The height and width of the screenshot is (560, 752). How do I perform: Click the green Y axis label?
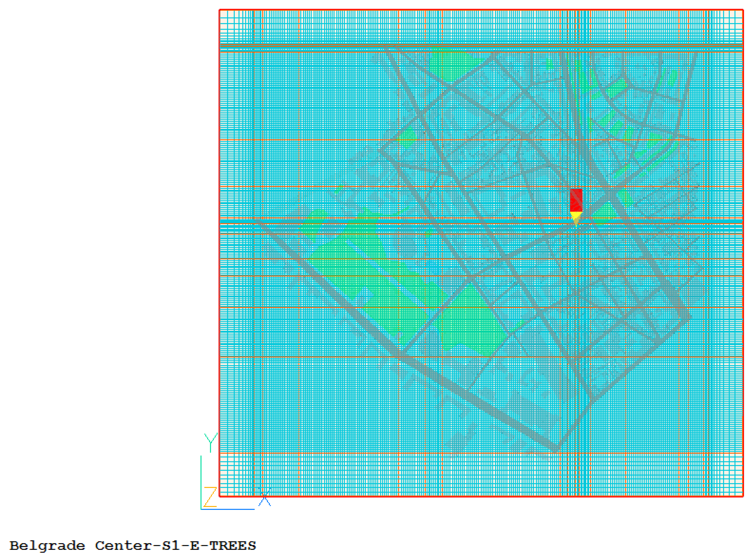(x=211, y=442)
